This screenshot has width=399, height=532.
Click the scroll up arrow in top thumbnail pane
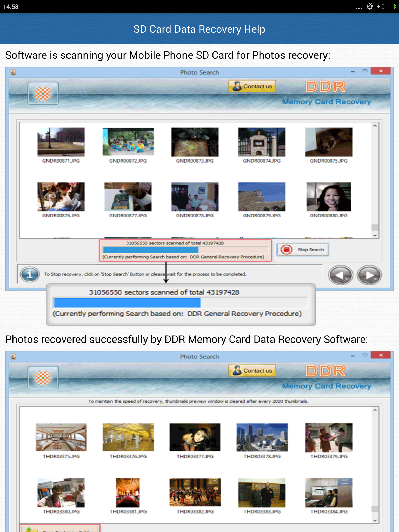(375, 126)
